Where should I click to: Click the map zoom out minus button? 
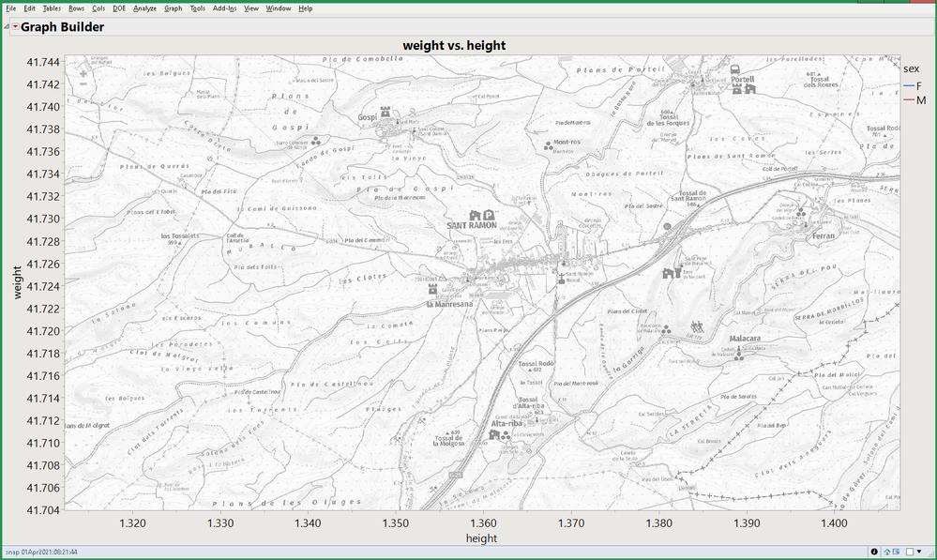tap(83, 84)
